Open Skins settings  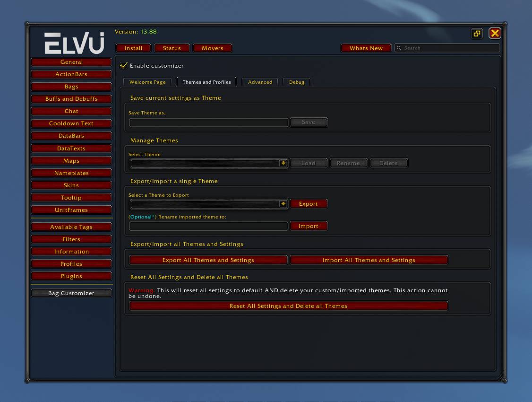[x=71, y=185]
